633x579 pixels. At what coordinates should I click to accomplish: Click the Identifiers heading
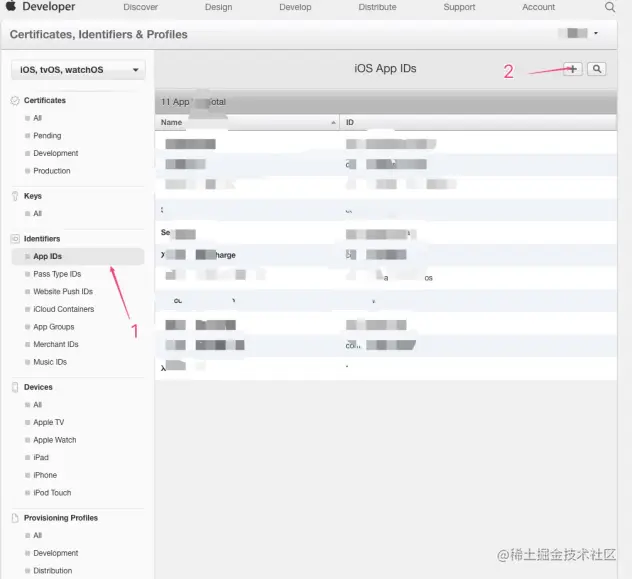point(42,239)
